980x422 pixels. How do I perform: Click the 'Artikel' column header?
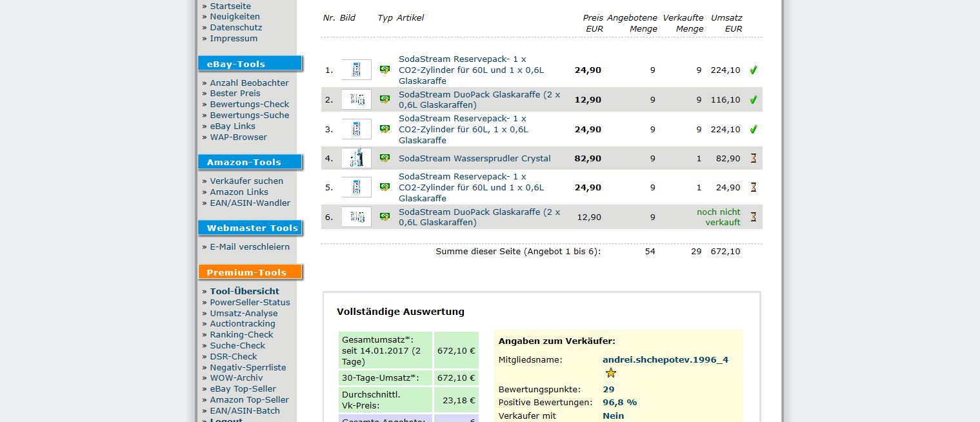pos(410,17)
